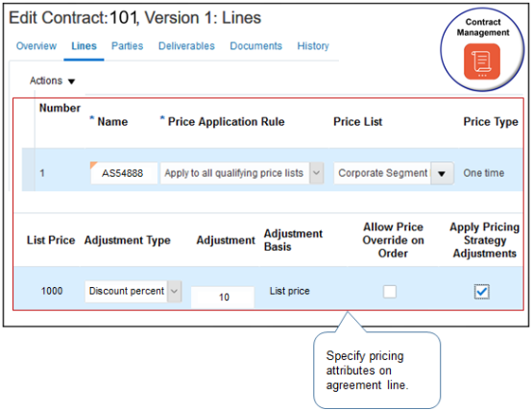Switch to the Parties tab
This screenshot has height=410, width=532.
[127, 46]
